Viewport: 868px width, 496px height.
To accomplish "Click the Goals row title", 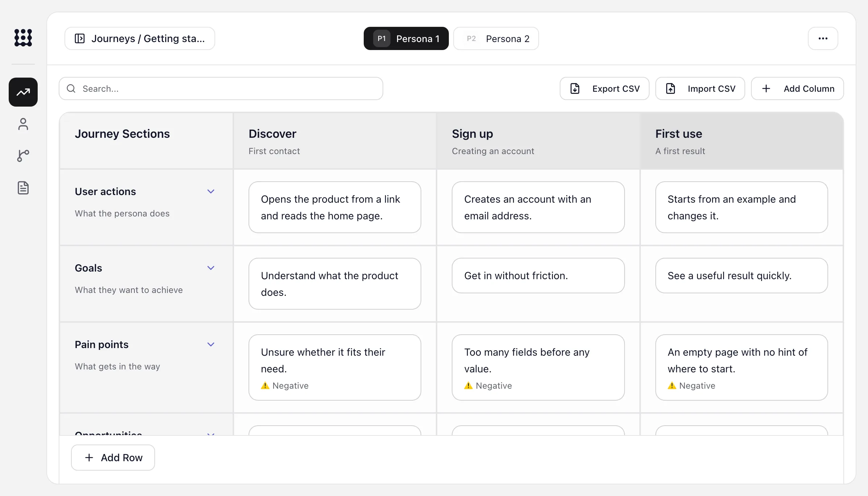I will coord(88,268).
